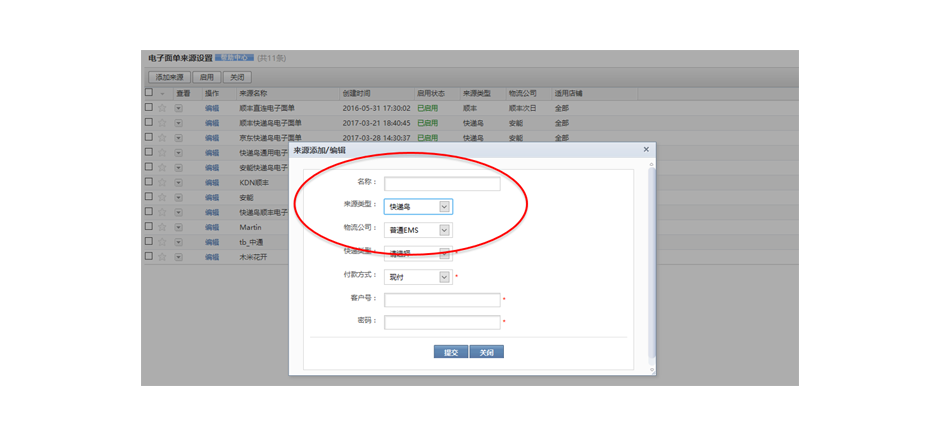
Task: Select the checkbox for Martin row
Action: (149, 228)
